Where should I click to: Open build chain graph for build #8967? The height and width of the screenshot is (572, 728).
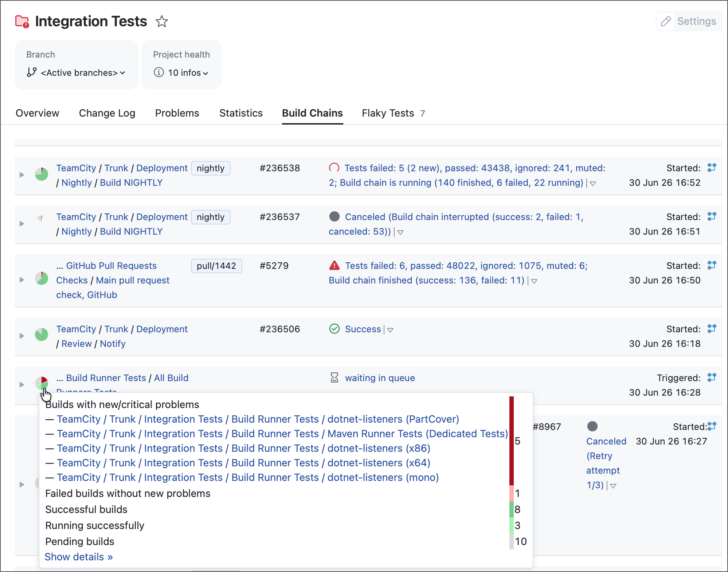(x=712, y=426)
